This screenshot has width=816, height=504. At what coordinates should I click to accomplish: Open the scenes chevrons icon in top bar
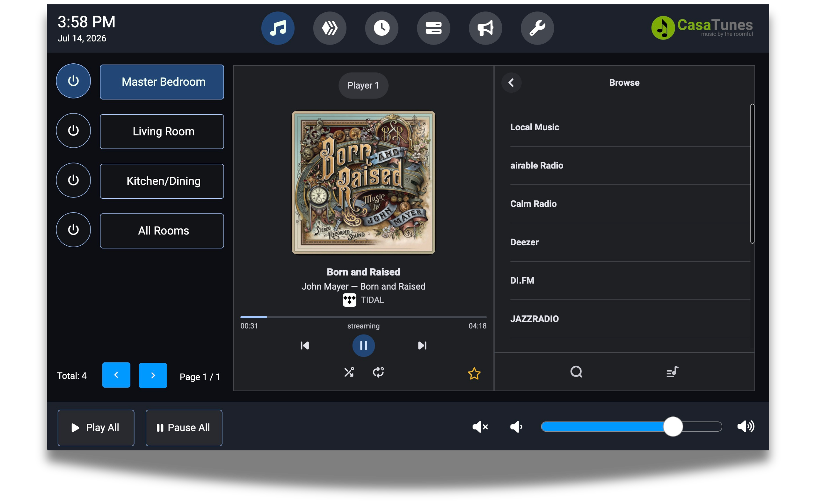click(330, 28)
